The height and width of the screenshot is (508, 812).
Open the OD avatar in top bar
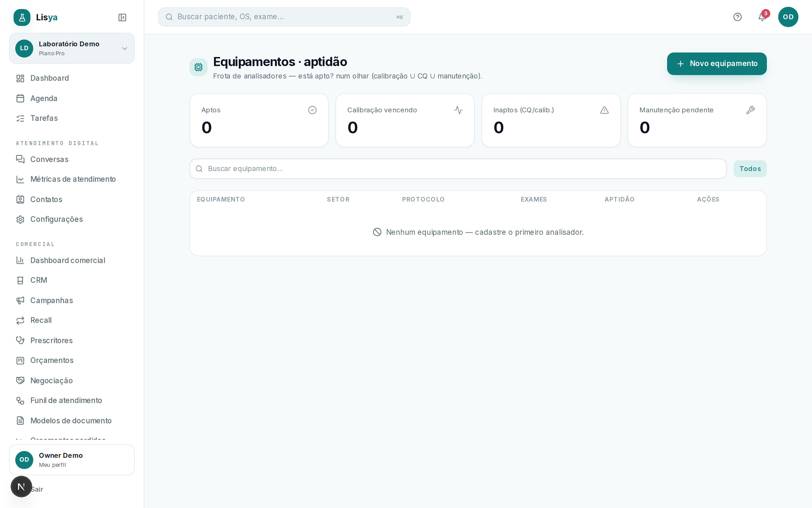click(x=788, y=17)
